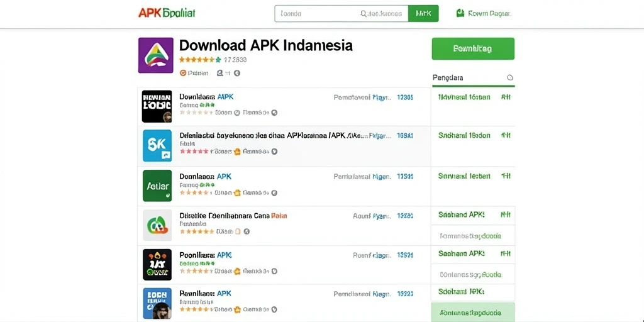The height and width of the screenshot is (322, 644).
Task: Click the star rating under Download APK Indamesia
Action: (x=200, y=60)
